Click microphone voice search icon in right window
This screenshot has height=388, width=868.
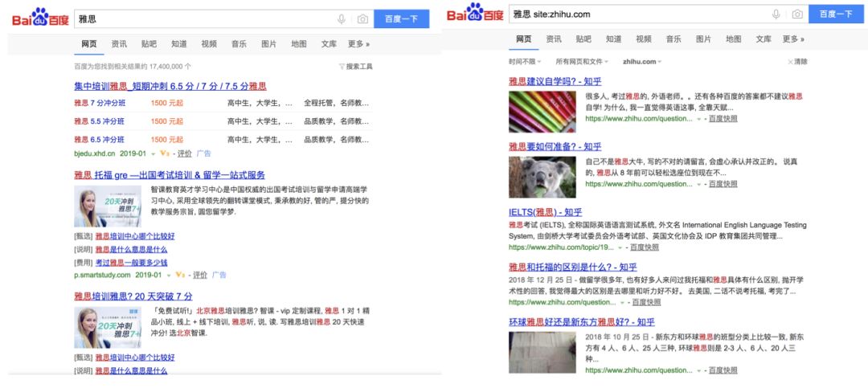tap(776, 14)
